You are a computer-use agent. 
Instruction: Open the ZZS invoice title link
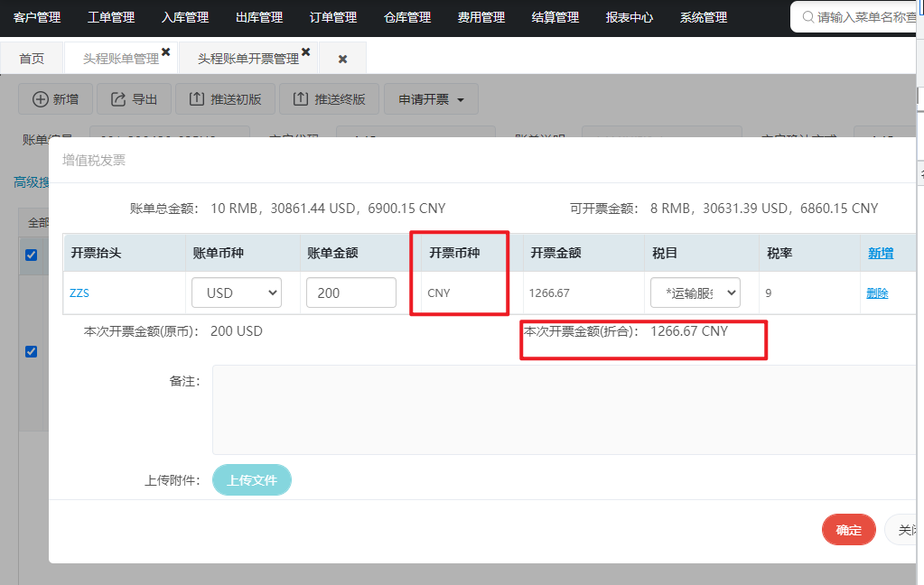pyautogui.click(x=79, y=292)
